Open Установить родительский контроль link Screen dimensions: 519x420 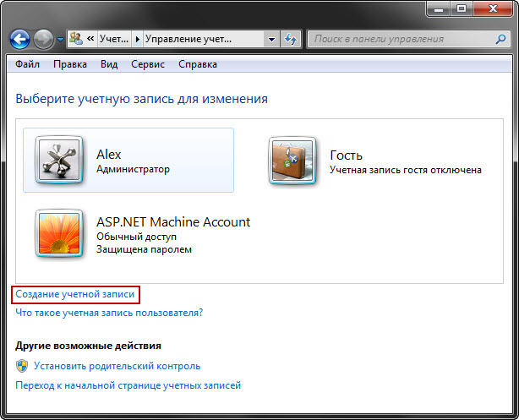coord(117,366)
